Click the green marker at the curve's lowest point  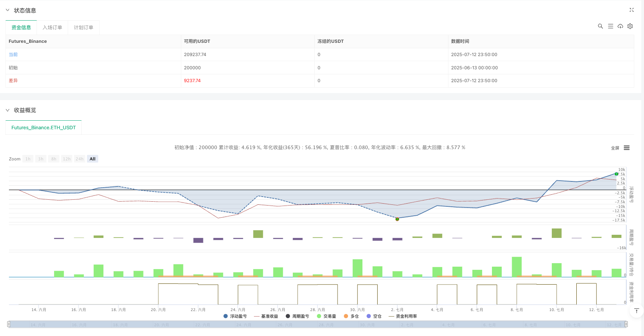pyautogui.click(x=397, y=219)
